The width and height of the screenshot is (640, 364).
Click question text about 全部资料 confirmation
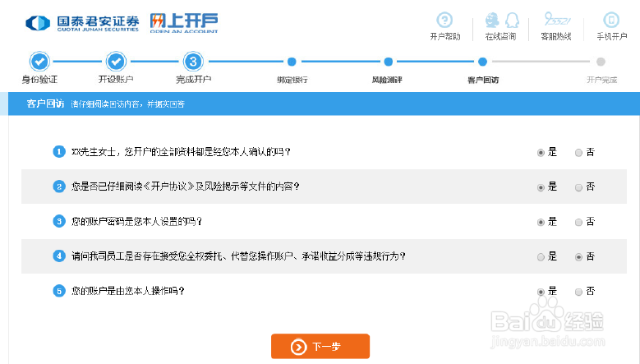[x=181, y=152]
